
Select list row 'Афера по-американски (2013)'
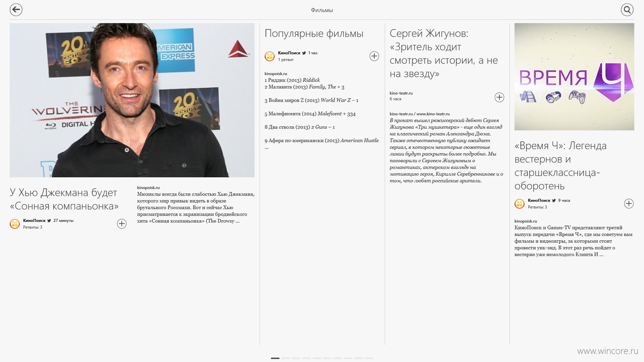[x=322, y=140]
